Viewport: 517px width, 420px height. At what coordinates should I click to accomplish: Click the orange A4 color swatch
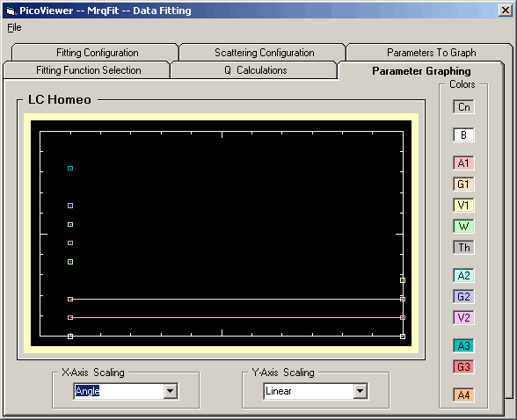(463, 395)
